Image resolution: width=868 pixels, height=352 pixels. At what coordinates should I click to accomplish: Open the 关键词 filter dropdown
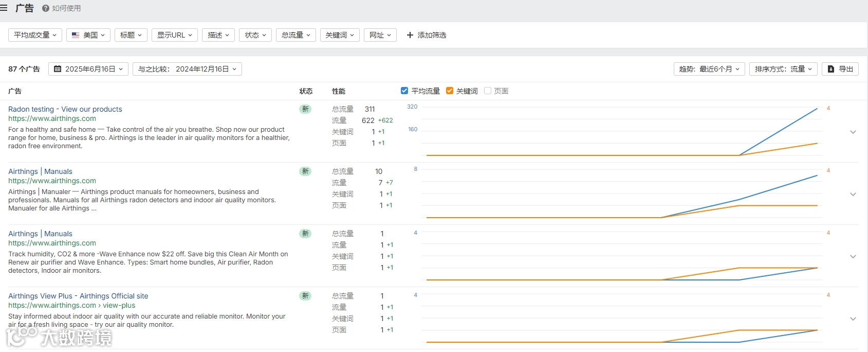point(340,35)
